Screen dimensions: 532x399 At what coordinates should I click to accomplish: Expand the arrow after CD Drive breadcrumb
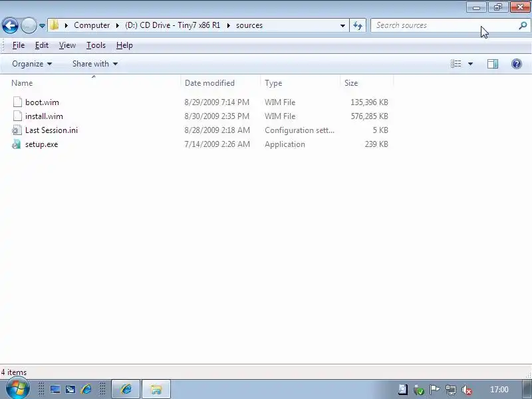tap(228, 25)
